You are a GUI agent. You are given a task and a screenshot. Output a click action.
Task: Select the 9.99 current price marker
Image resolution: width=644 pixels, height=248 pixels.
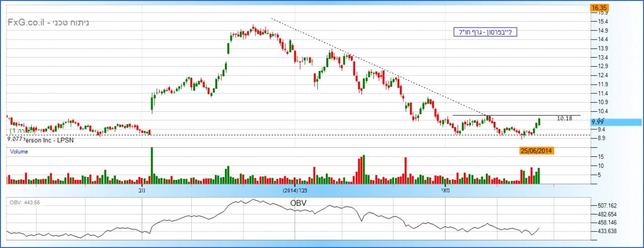click(x=597, y=122)
